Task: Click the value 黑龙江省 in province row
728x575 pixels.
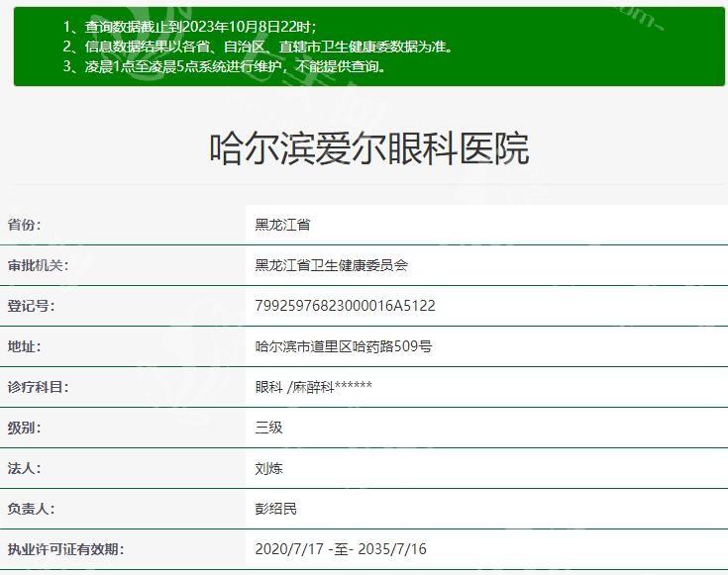Action: (282, 225)
